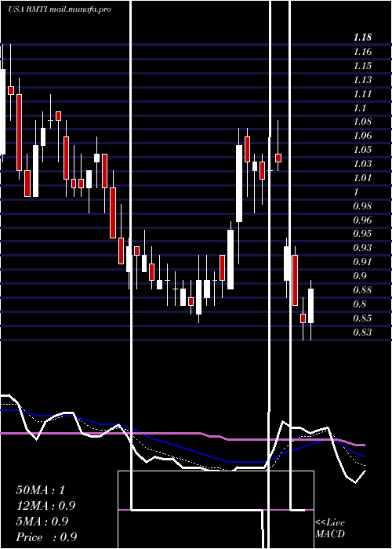Screen dimensions: 392x549
Task: Click the 1.11 price axis label
Action: click(x=362, y=94)
